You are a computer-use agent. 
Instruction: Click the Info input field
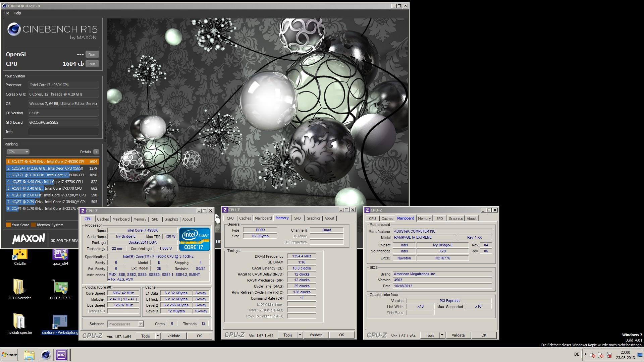tap(63, 132)
